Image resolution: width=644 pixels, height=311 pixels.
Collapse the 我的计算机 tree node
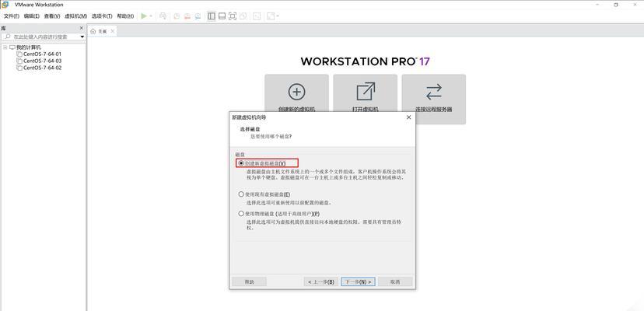(5, 47)
